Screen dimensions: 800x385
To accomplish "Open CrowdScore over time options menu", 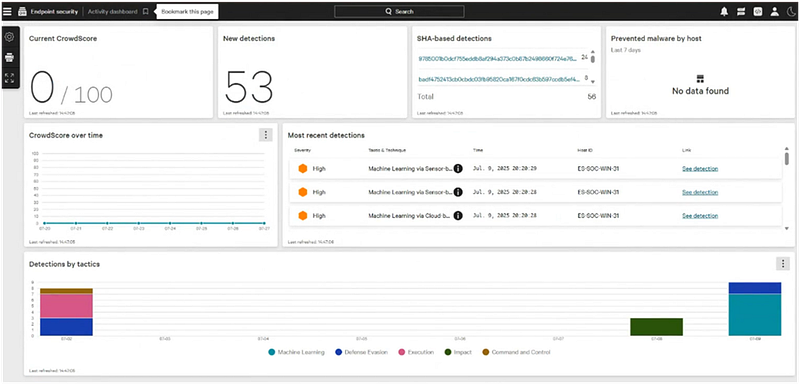I will tap(265, 135).
